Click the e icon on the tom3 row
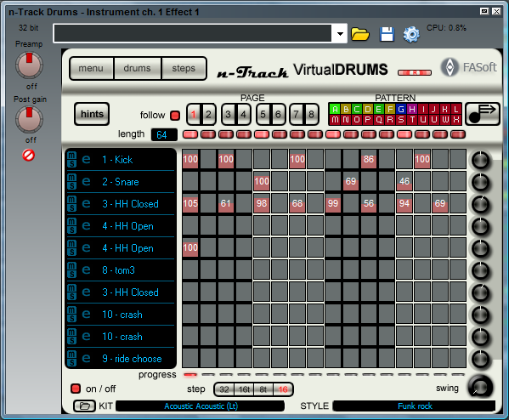509x420 pixels. (x=86, y=270)
